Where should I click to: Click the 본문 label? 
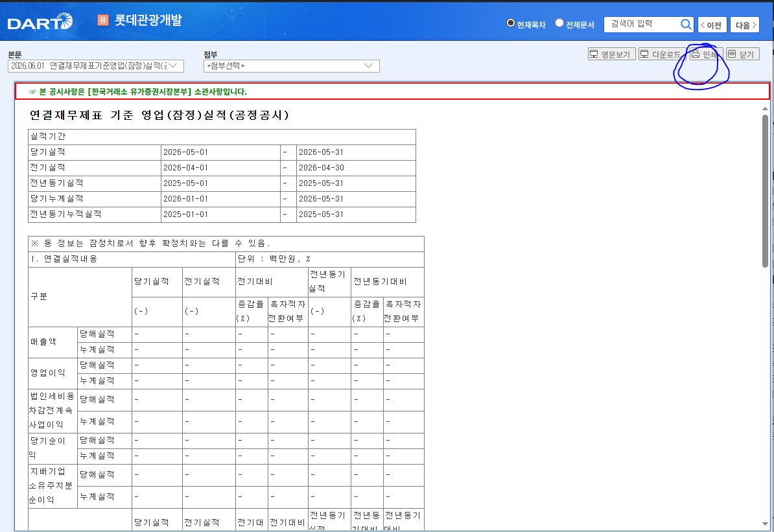pos(15,54)
